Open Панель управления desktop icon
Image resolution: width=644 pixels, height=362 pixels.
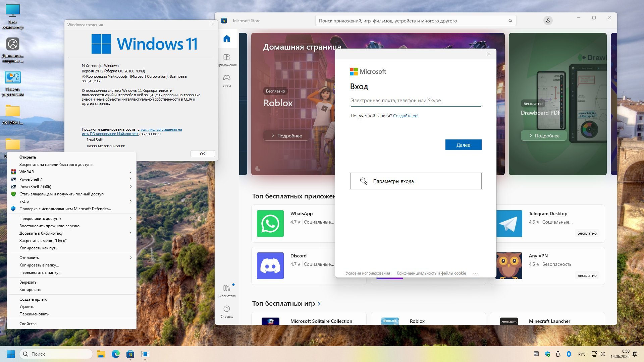point(13,84)
